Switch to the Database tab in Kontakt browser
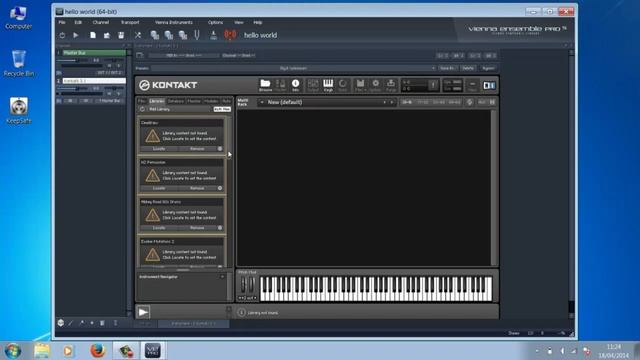The height and width of the screenshot is (360, 640). [x=176, y=101]
